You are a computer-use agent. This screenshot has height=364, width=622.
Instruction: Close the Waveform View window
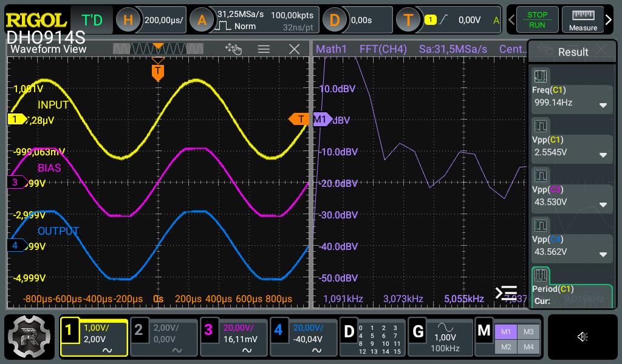tap(295, 49)
